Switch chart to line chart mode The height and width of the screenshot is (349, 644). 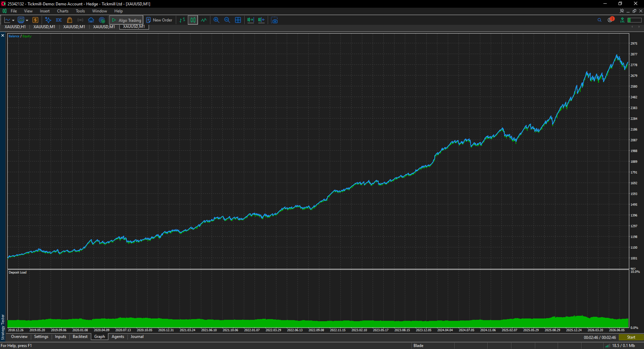click(x=204, y=20)
